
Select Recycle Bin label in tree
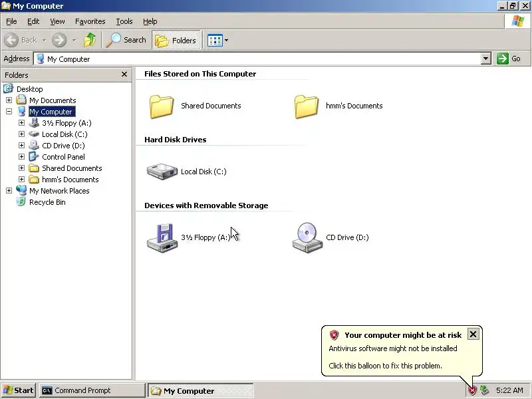pos(47,202)
